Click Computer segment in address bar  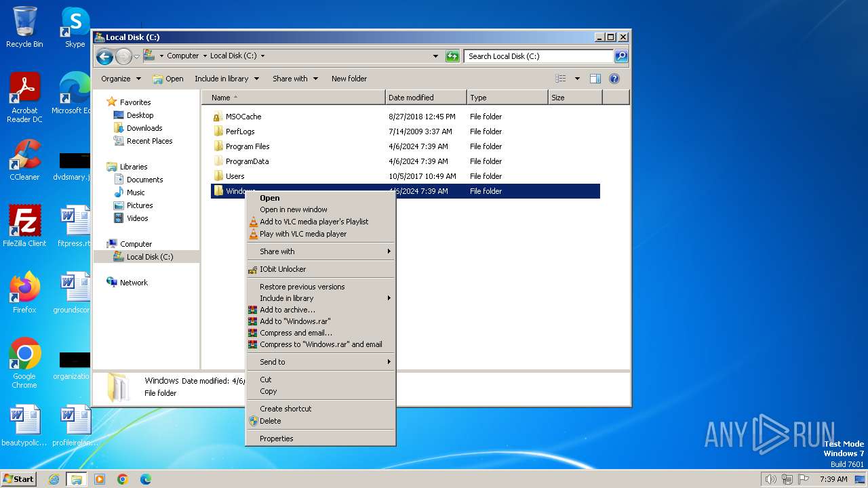pos(183,56)
